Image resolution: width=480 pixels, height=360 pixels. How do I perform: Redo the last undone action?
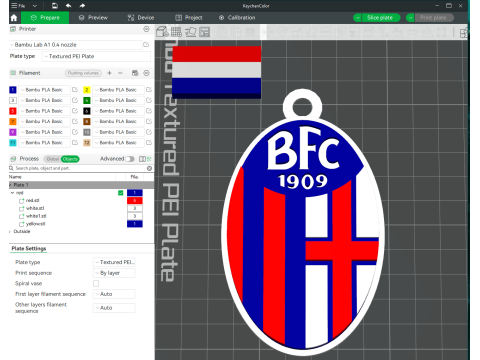(x=82, y=6)
